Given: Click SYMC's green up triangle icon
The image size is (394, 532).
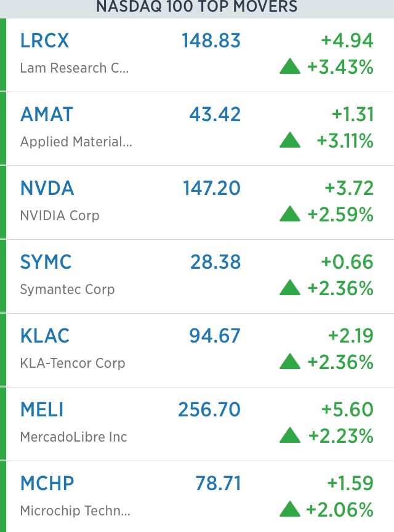Looking at the screenshot, I should tap(290, 287).
